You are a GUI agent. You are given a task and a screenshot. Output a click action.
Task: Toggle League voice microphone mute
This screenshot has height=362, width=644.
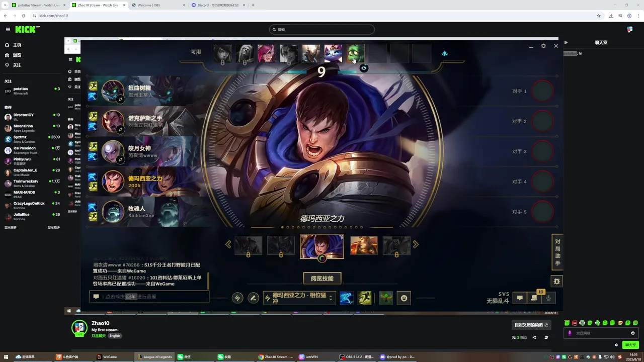[548, 298]
